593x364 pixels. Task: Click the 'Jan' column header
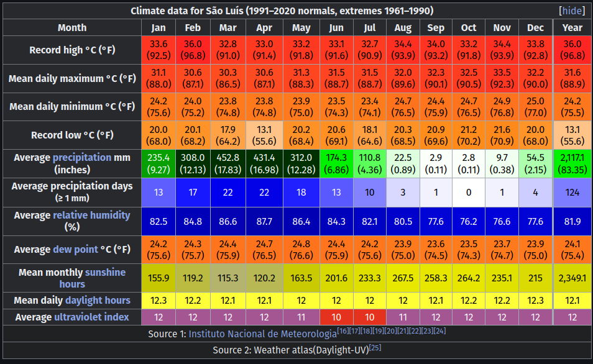(x=159, y=27)
